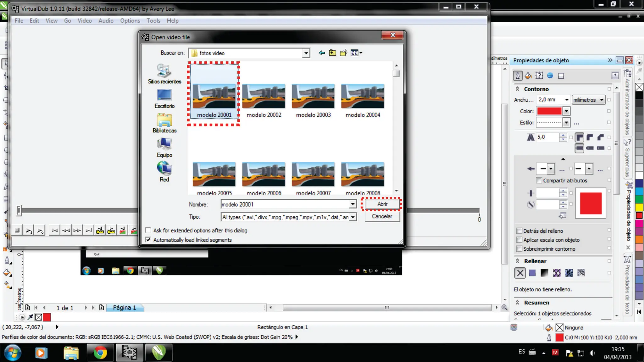Click VirtualDub output playback button

(40, 231)
